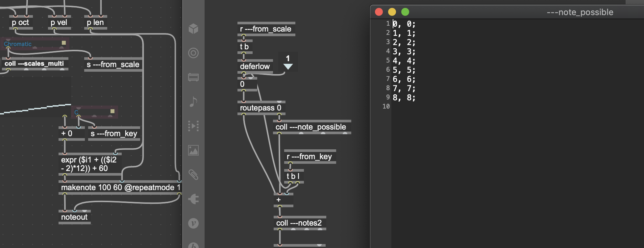
Task: Open the video media browser icon
Action: click(193, 77)
